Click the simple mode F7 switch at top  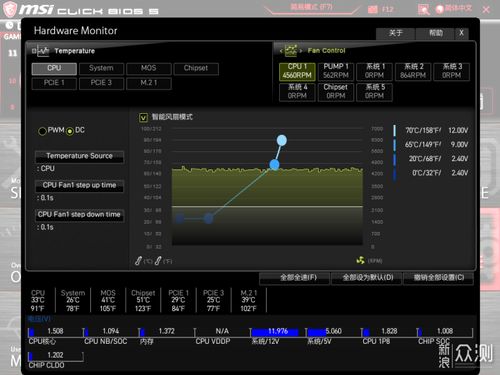pyautogui.click(x=311, y=7)
